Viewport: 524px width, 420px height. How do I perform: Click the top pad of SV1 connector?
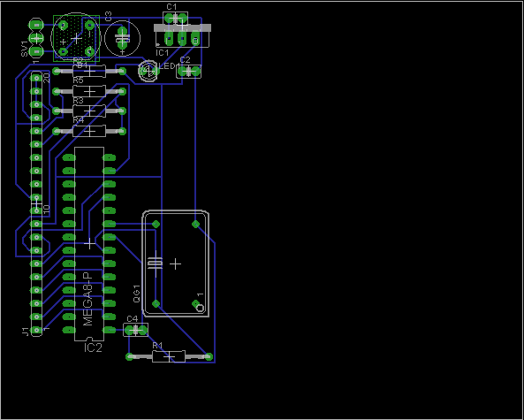(x=36, y=25)
